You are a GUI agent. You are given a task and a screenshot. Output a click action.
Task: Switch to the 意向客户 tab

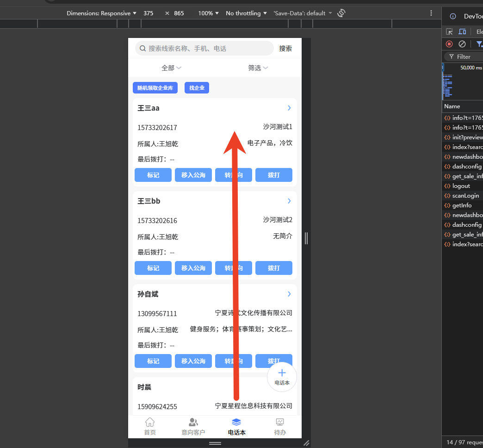pyautogui.click(x=193, y=426)
